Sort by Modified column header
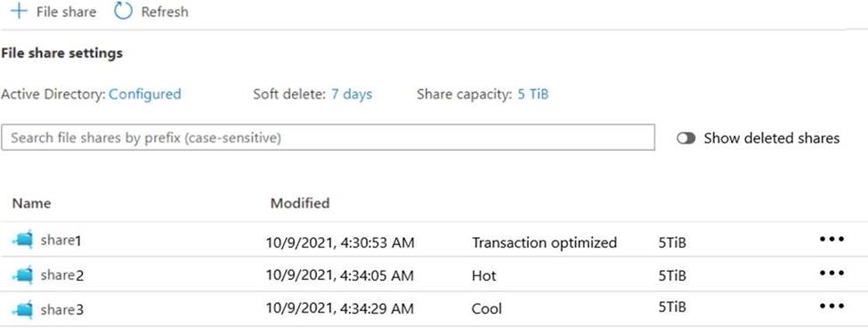This screenshot has height=328, width=868. [x=299, y=203]
